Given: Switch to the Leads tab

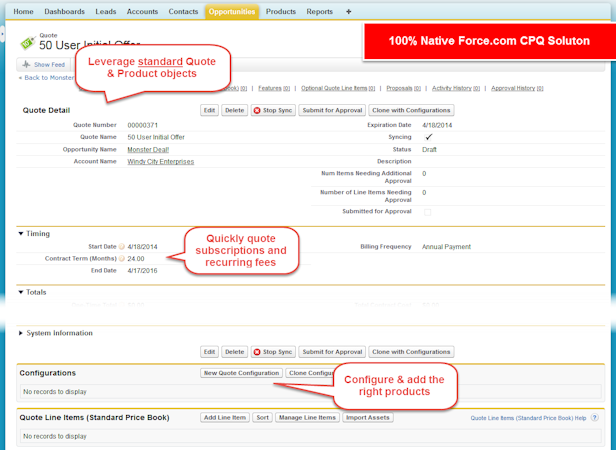Looking at the screenshot, I should [x=106, y=12].
